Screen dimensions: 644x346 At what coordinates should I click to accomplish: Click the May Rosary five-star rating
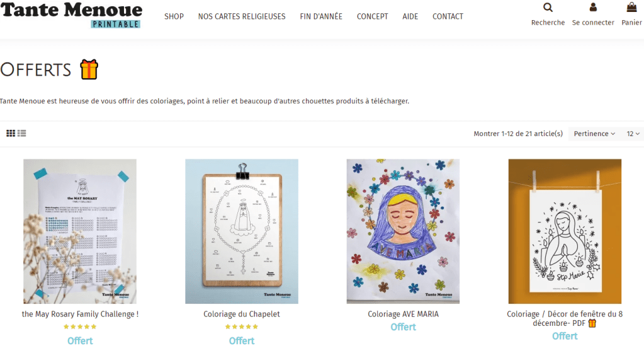(80, 326)
